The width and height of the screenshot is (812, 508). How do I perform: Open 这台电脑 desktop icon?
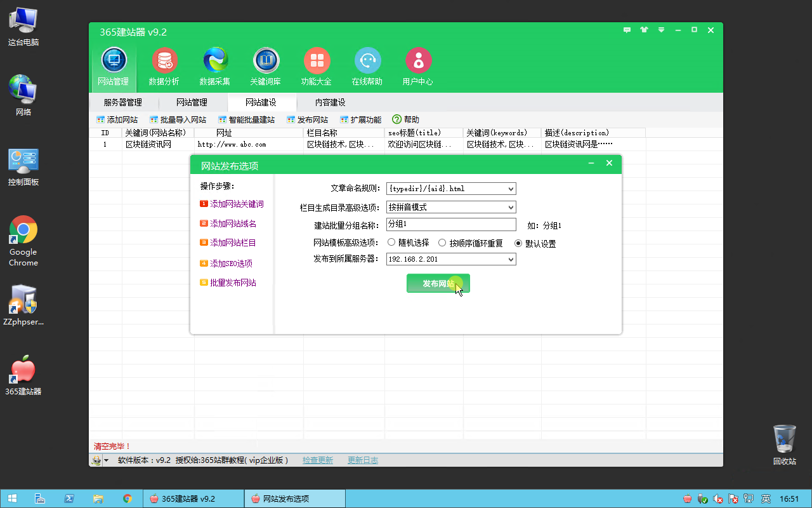point(23,27)
